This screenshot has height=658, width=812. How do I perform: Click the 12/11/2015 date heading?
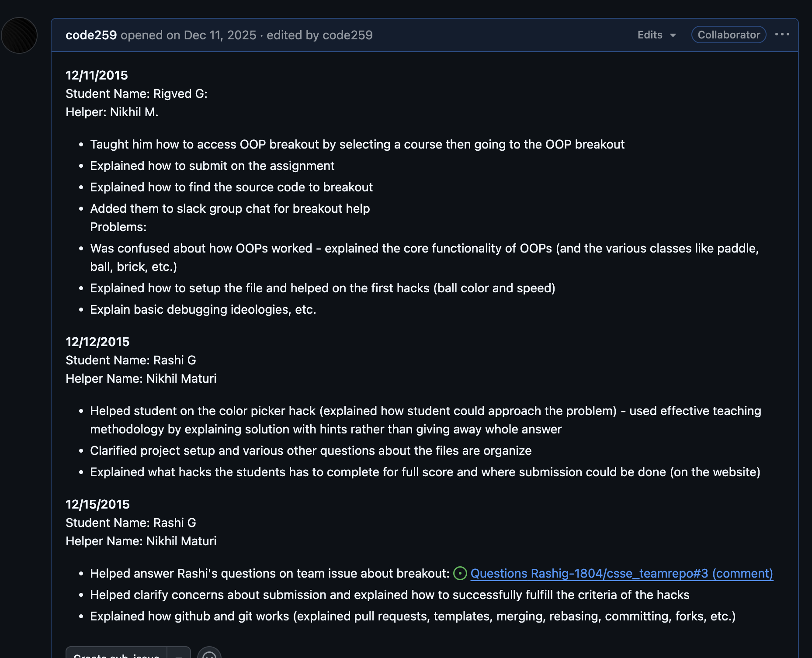(97, 75)
